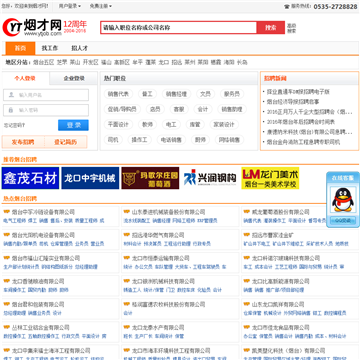Open the 兴润钢构 banner ad
Screen dimensions: 360x360
click(x=210, y=178)
